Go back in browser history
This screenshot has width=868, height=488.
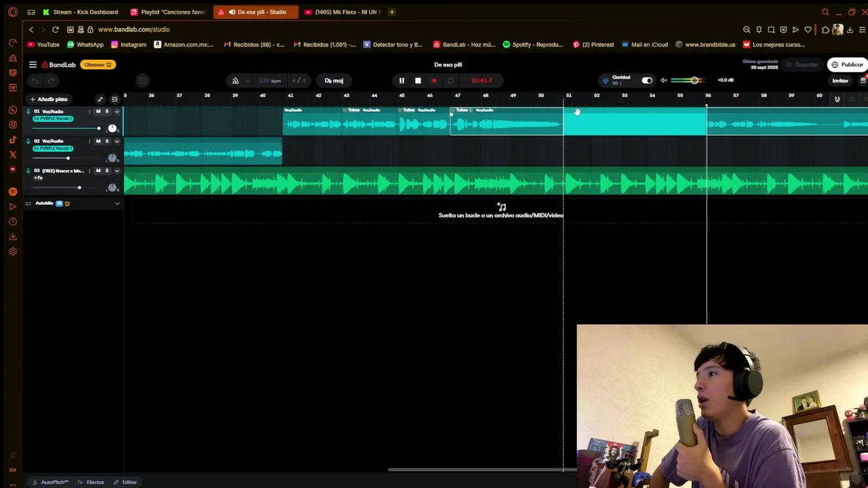[31, 30]
